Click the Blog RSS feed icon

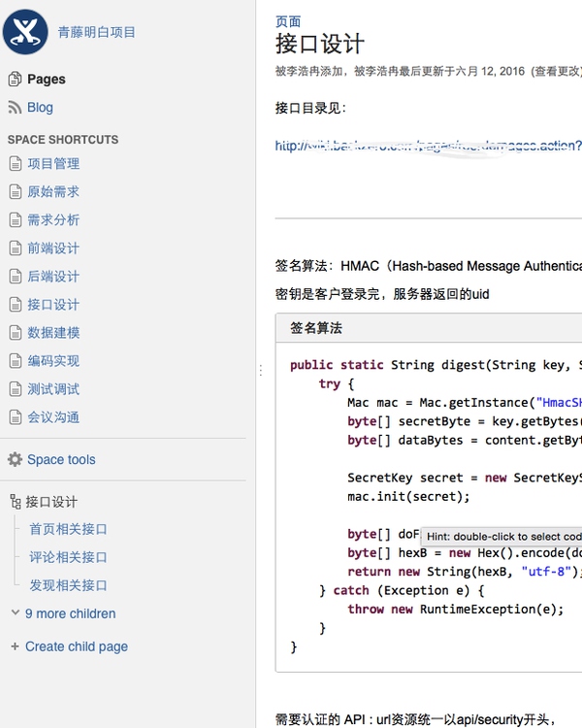tap(15, 107)
